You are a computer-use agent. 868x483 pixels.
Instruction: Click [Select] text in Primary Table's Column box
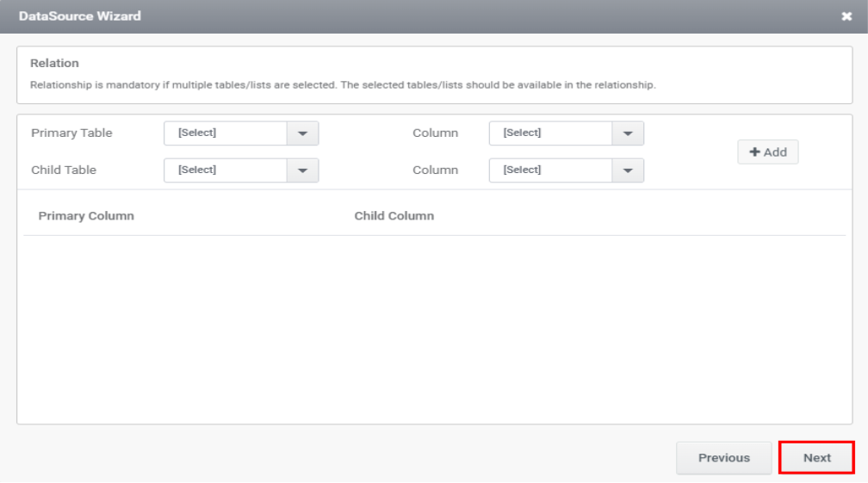523,133
